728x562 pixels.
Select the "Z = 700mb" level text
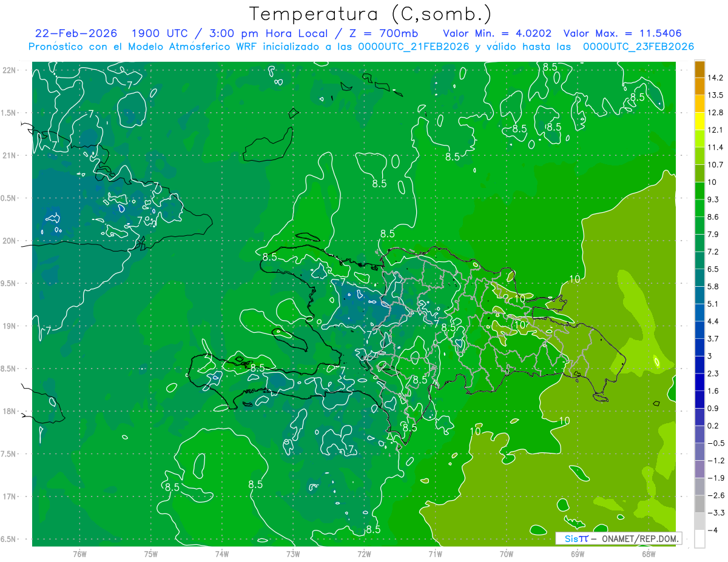[x=382, y=33]
